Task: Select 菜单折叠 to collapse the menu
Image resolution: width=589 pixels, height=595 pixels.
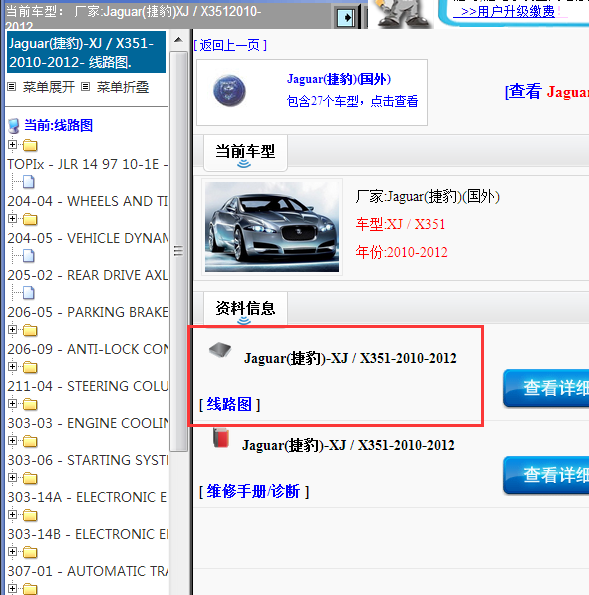Action: tap(123, 87)
